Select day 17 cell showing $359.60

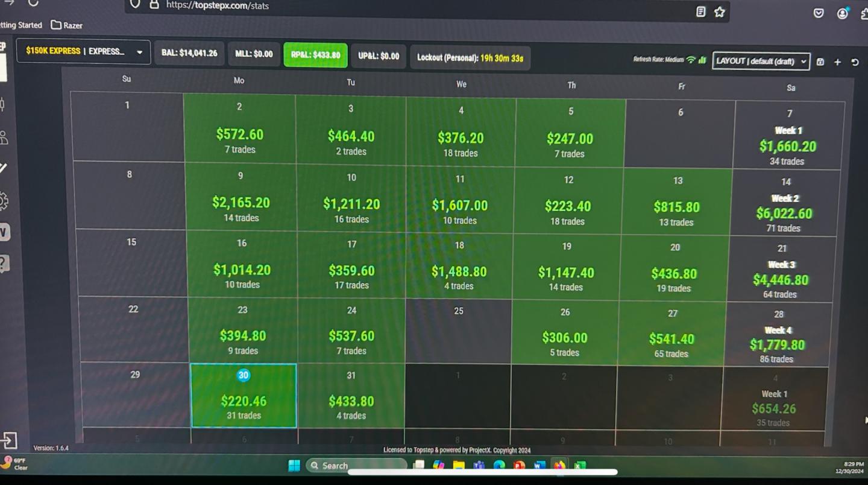pyautogui.click(x=351, y=265)
